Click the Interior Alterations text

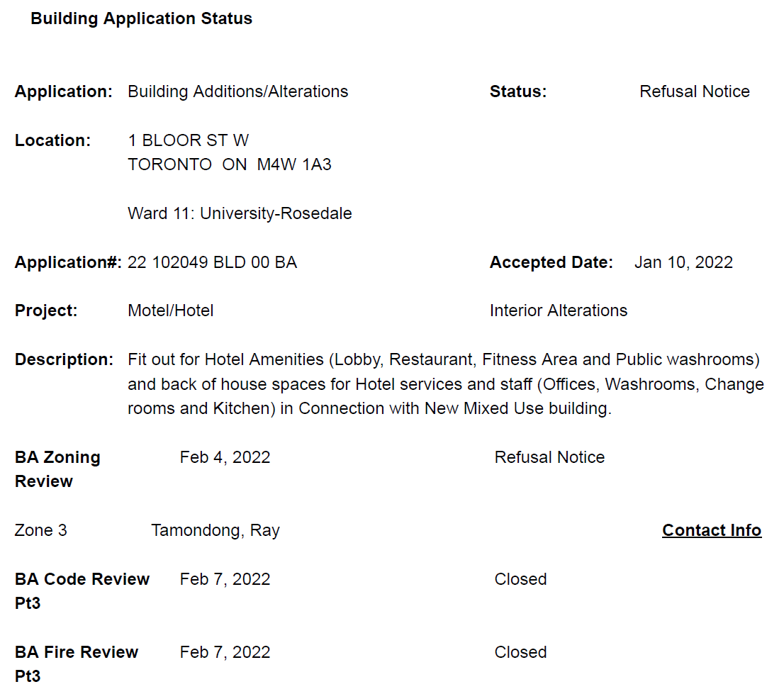click(x=558, y=310)
